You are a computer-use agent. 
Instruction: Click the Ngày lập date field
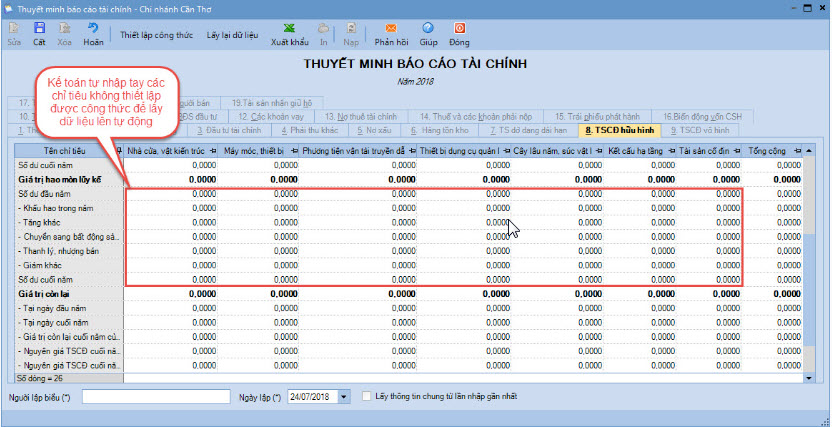[313, 396]
